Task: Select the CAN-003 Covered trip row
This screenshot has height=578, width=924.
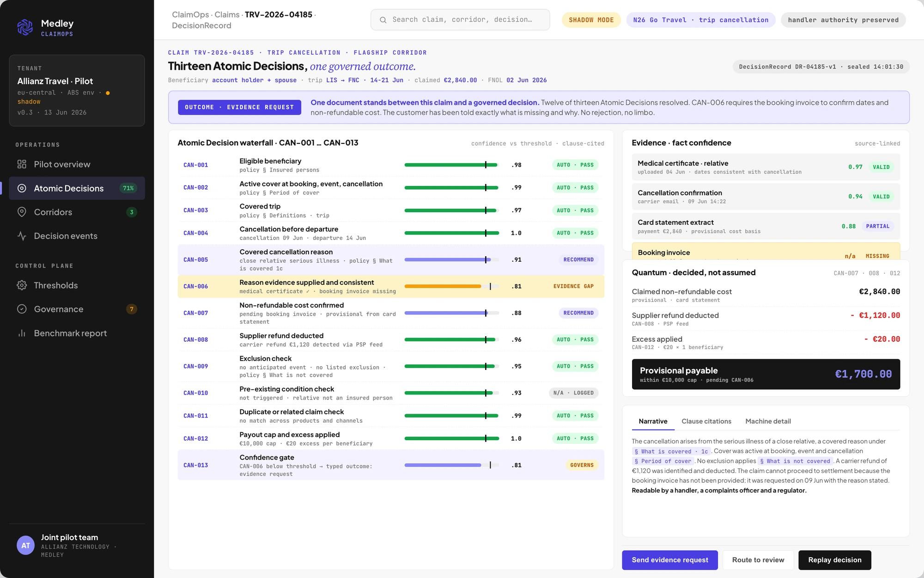Action: [391, 210]
